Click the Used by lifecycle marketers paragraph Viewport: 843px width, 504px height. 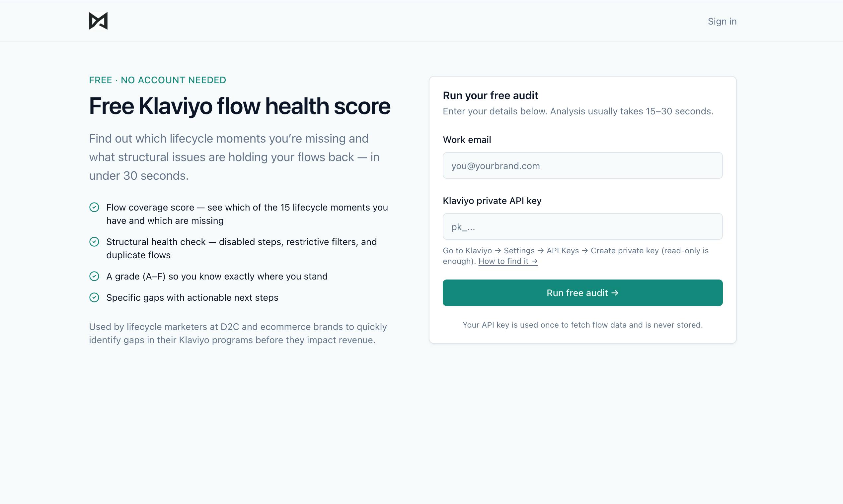238,333
